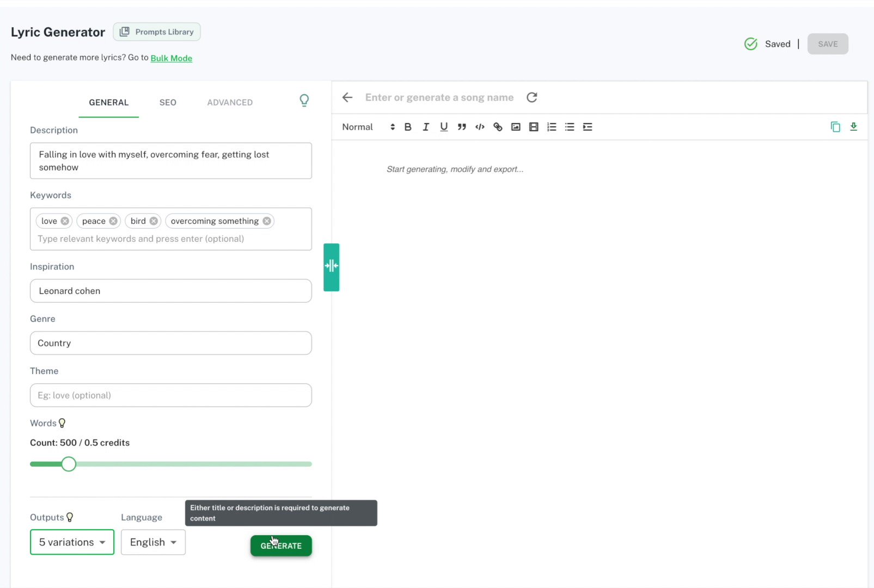
Task: Download the generated lyrics
Action: click(853, 127)
